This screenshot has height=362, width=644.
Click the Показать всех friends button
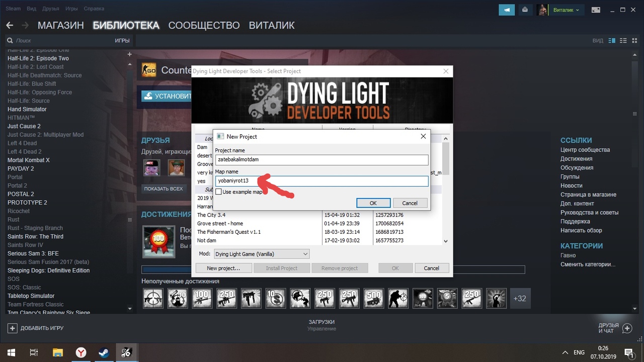pyautogui.click(x=163, y=189)
